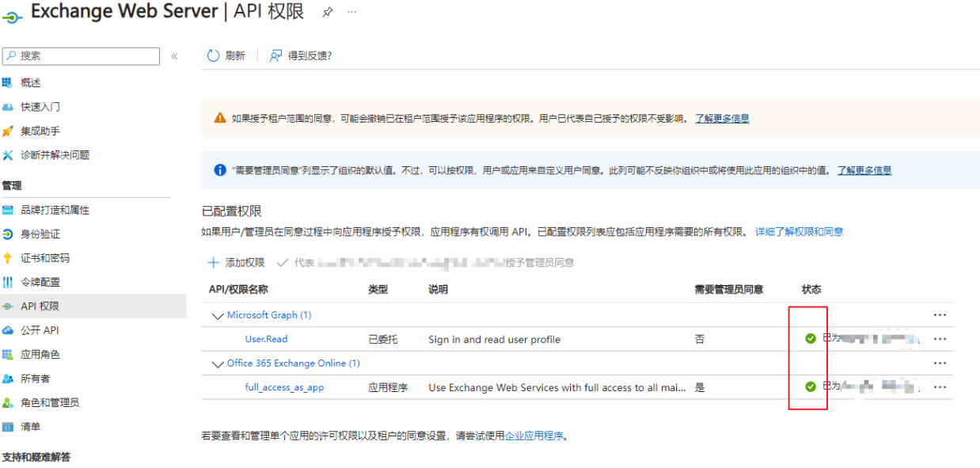This screenshot has width=980, height=468.
Task: Select 公开 API in the left menu
Action: (40, 330)
